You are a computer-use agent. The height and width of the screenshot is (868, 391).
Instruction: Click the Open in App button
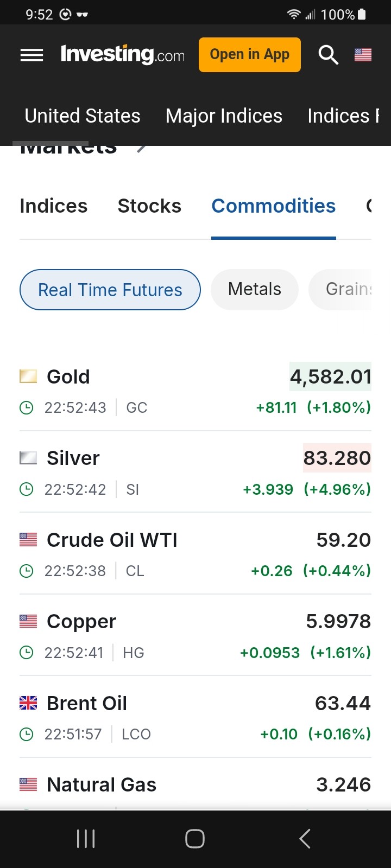click(249, 55)
